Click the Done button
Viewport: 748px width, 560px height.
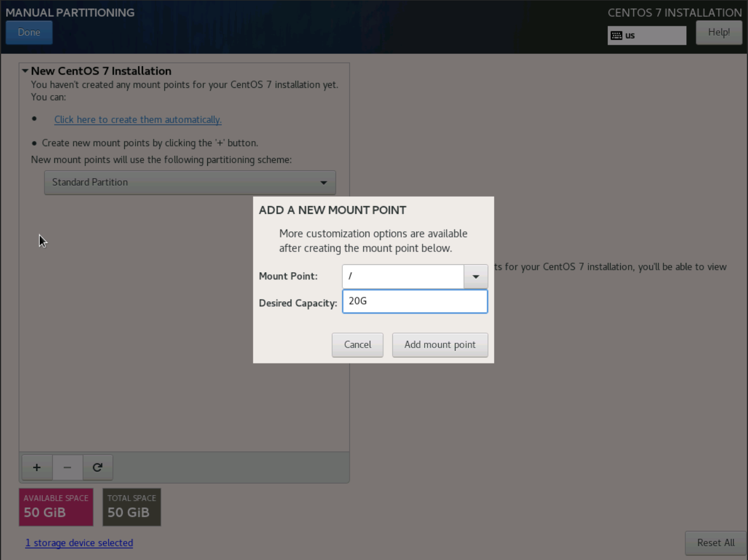[x=29, y=32]
